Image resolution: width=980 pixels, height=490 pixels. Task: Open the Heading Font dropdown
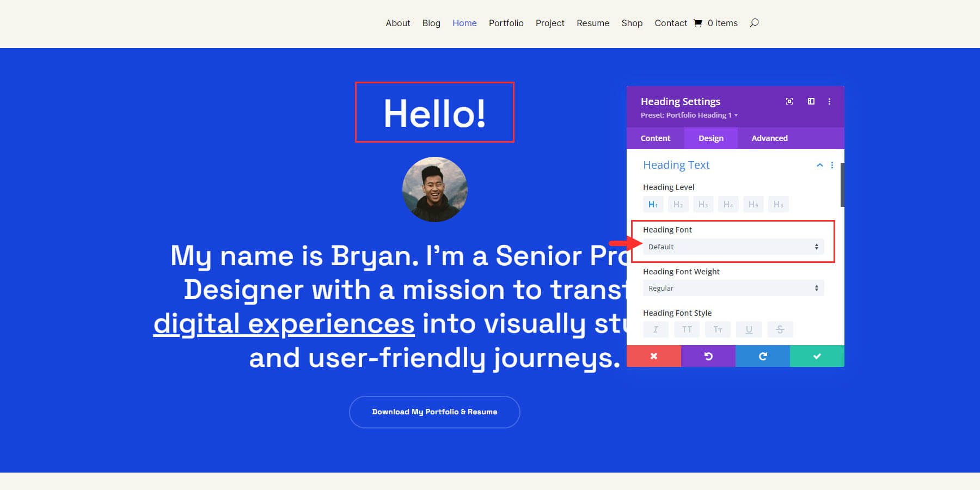(x=732, y=246)
